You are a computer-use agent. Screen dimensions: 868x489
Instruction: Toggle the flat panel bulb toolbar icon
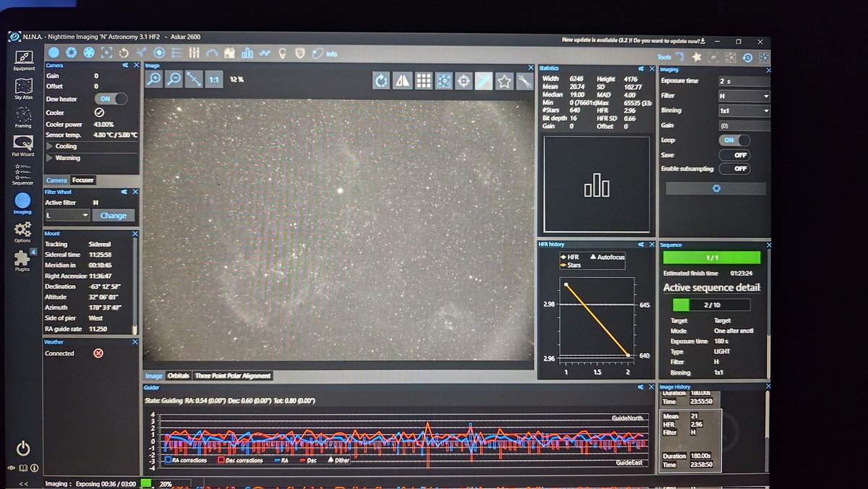coord(282,52)
